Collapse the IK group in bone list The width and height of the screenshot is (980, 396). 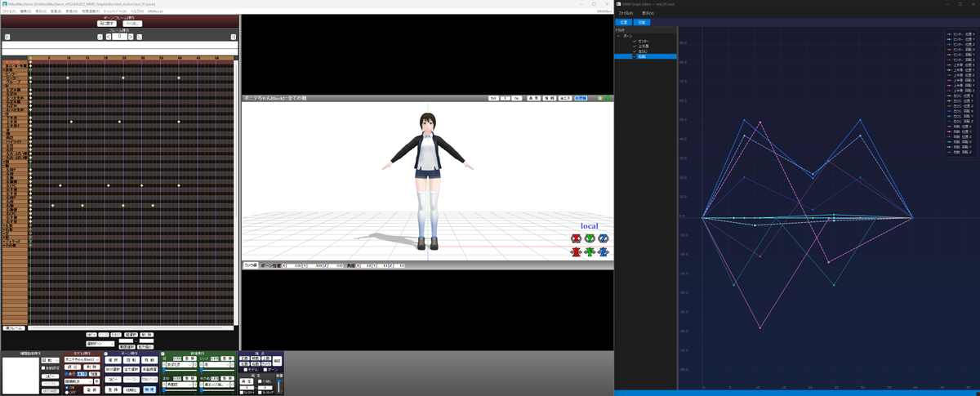5,86
